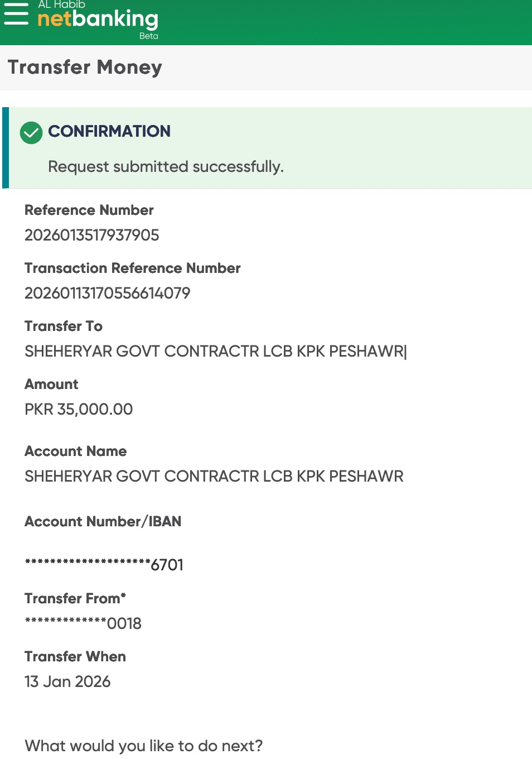Click the masked source account ending 0018
This screenshot has height=759, width=532.
(83, 623)
